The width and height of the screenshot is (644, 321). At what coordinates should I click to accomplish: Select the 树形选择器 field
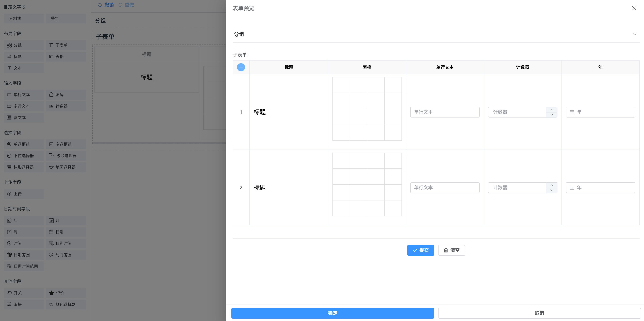pyautogui.click(x=24, y=167)
